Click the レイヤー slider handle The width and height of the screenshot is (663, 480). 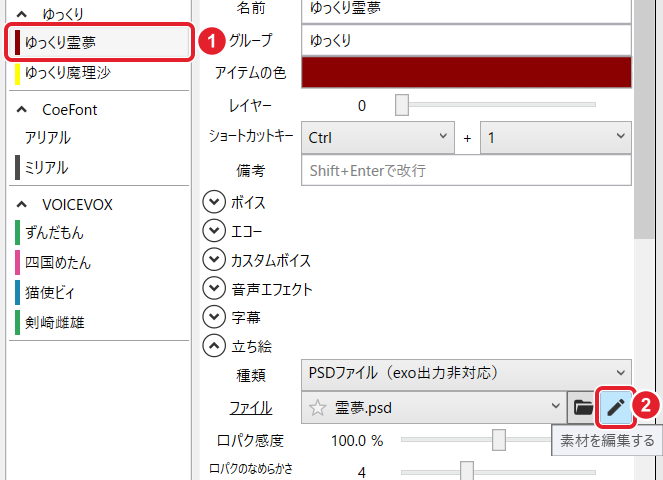[x=402, y=105]
